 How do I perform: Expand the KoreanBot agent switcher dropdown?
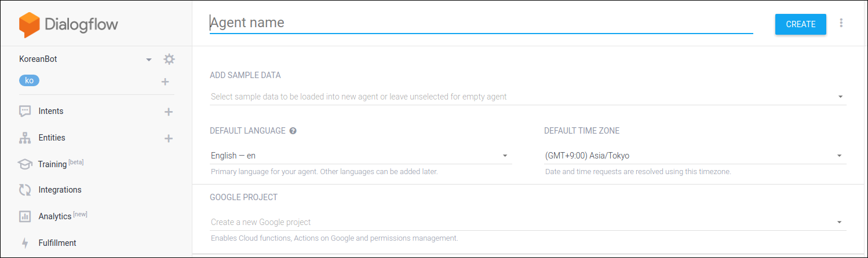tap(149, 60)
